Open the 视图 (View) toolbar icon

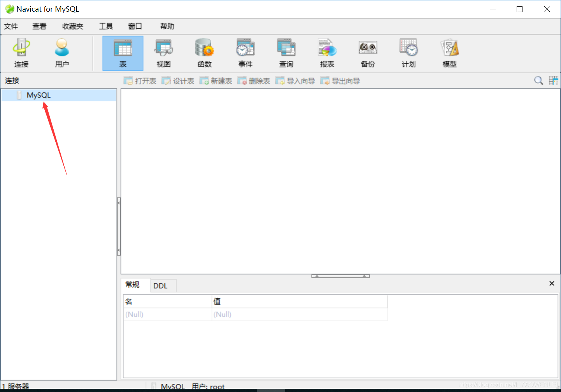click(164, 53)
